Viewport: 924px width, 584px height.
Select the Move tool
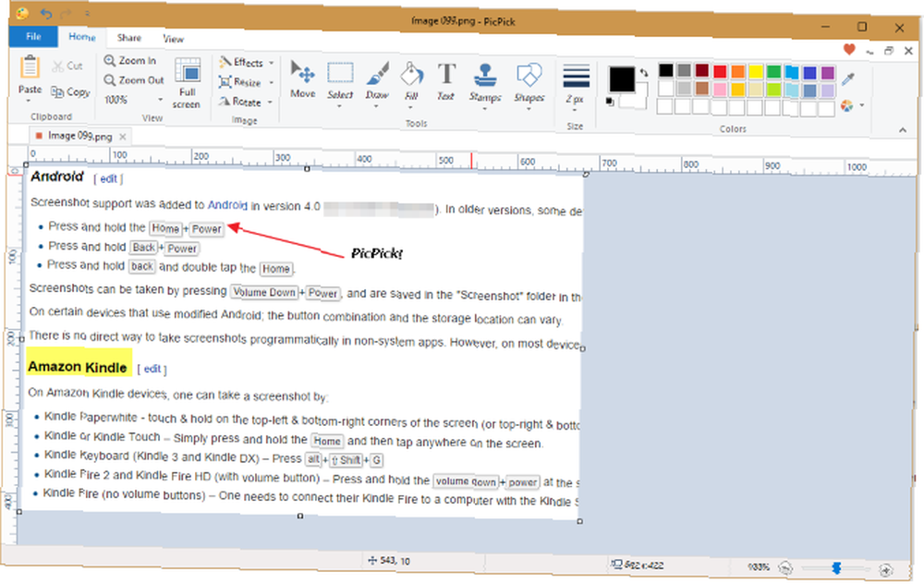303,79
